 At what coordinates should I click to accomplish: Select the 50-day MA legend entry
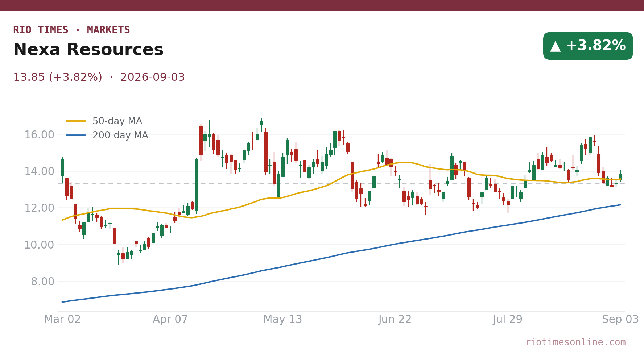104,121
